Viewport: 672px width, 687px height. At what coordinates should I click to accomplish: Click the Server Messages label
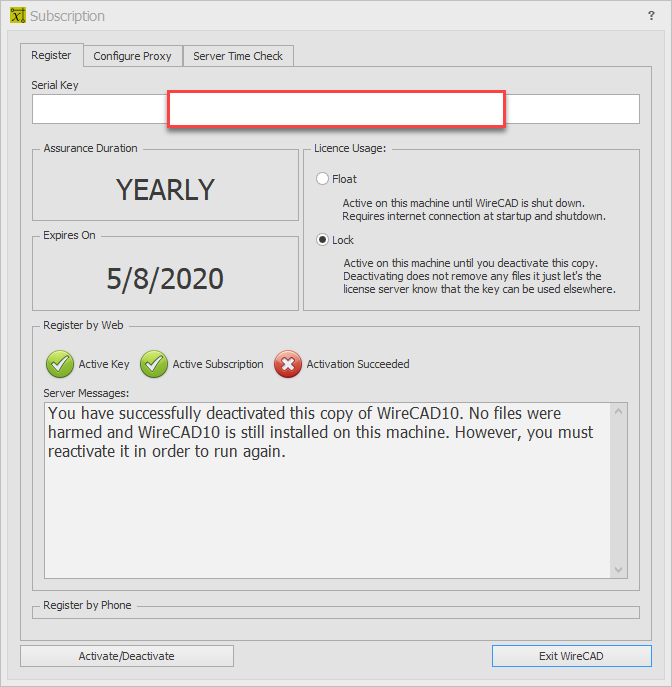86,393
